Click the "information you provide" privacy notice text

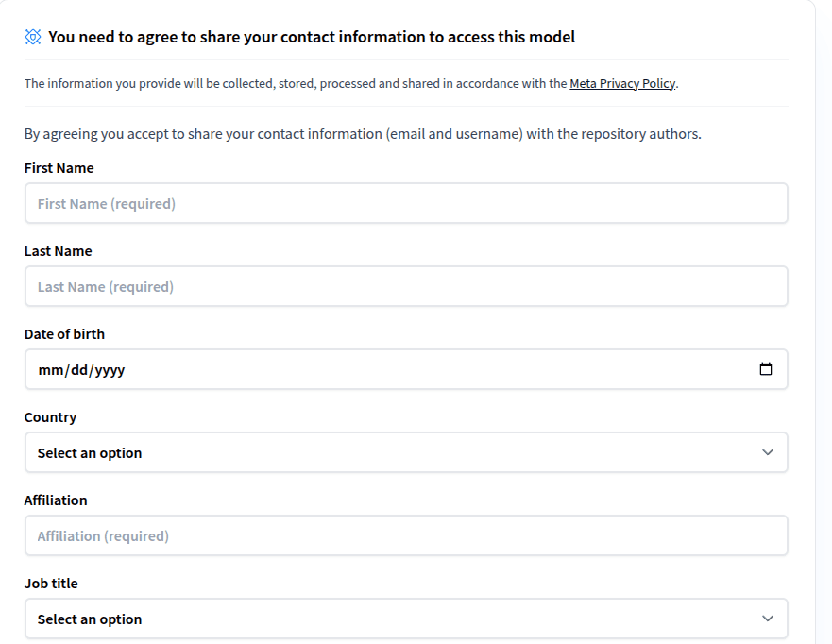click(x=283, y=83)
